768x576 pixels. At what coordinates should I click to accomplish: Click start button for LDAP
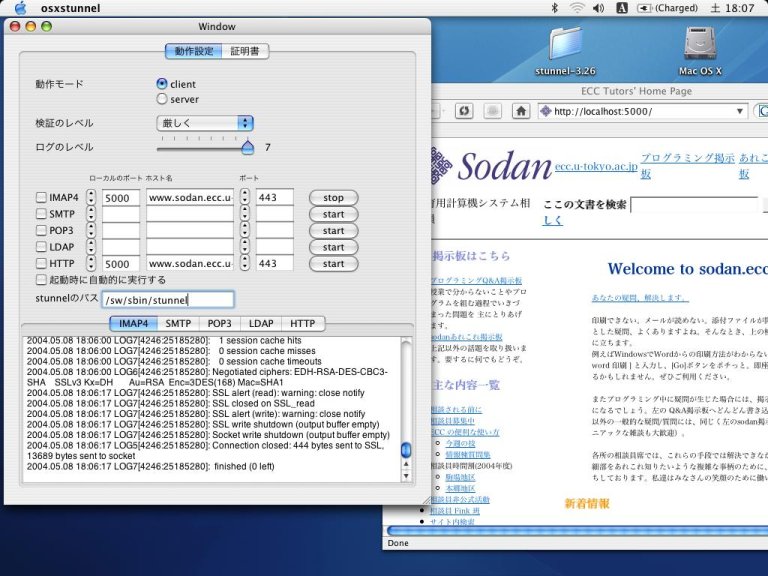334,247
